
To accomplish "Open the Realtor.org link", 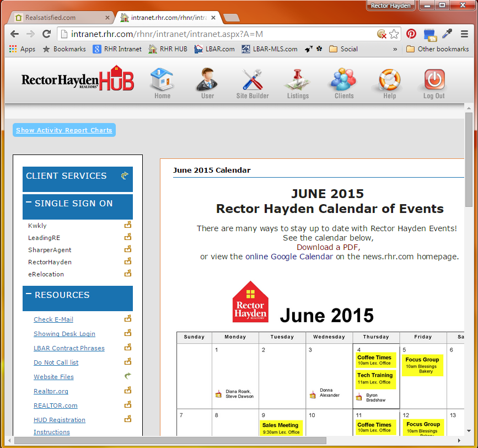I will (51, 391).
